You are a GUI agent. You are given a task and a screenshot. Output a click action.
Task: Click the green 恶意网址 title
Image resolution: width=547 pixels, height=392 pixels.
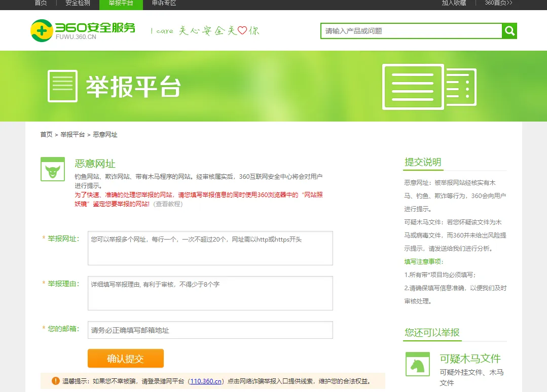tap(95, 164)
